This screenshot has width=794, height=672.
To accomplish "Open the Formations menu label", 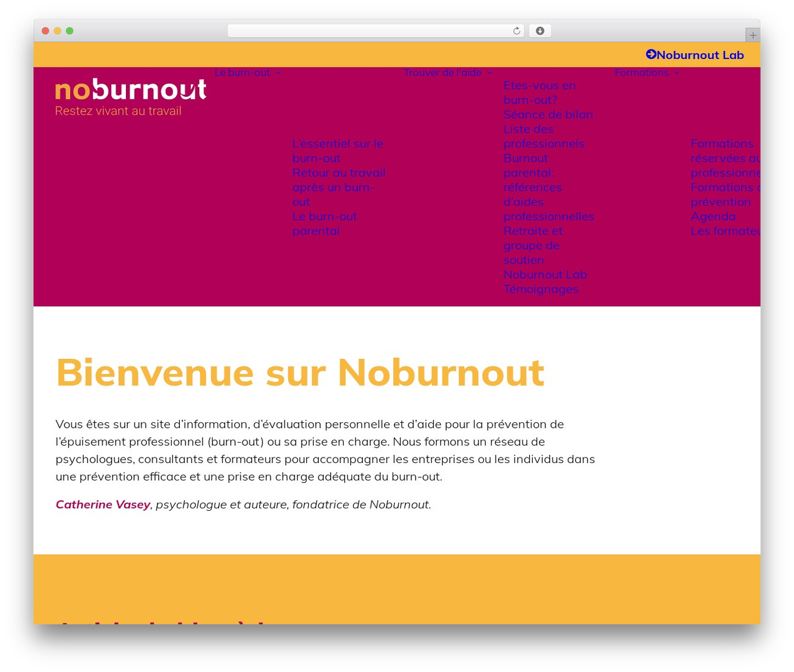I will [x=641, y=73].
